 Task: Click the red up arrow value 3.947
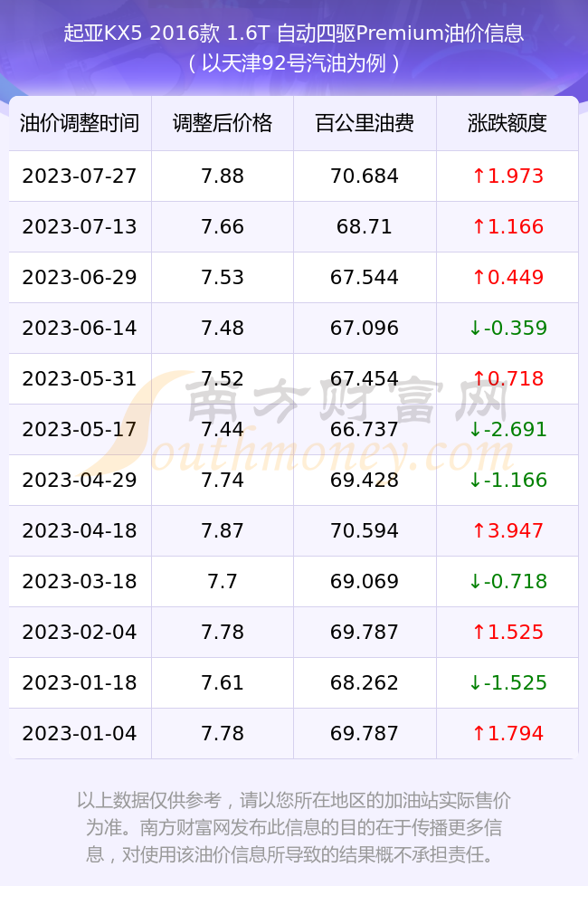coord(507,530)
